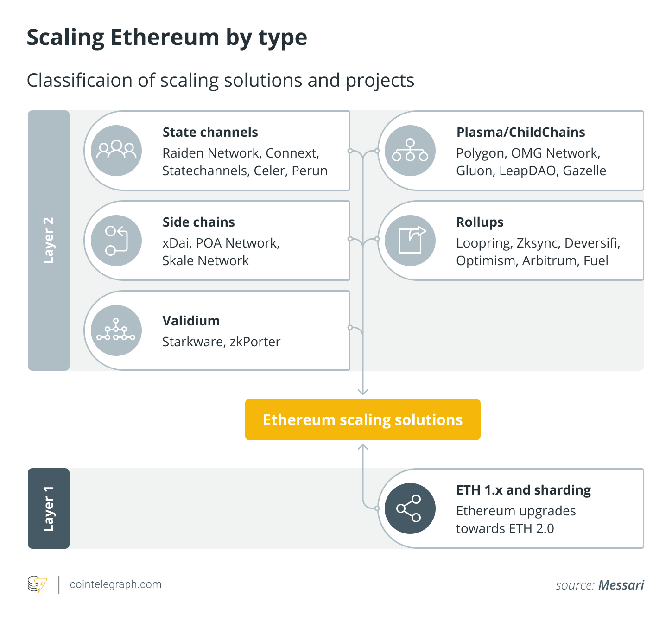Screen dimensions: 672x622
Task: Select the Layer 1 vertical label
Action: [48, 508]
